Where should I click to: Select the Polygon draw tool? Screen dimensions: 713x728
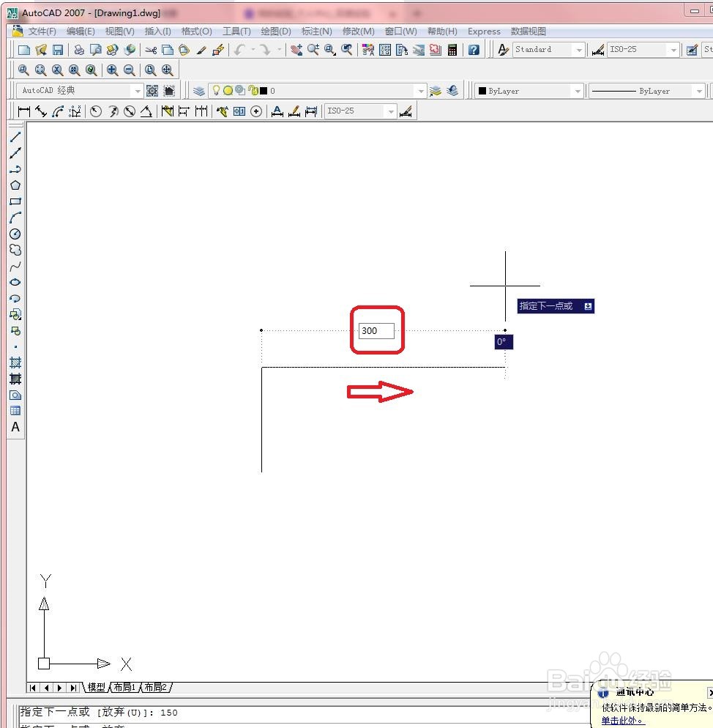(x=15, y=185)
